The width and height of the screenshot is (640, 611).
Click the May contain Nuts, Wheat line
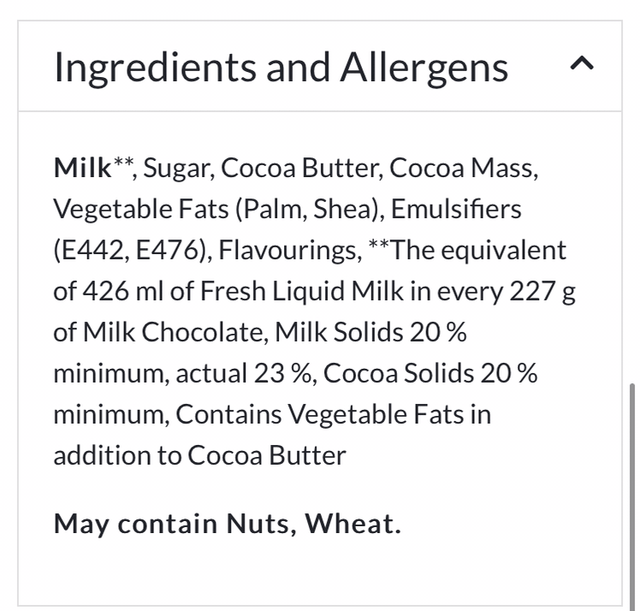(x=227, y=523)
